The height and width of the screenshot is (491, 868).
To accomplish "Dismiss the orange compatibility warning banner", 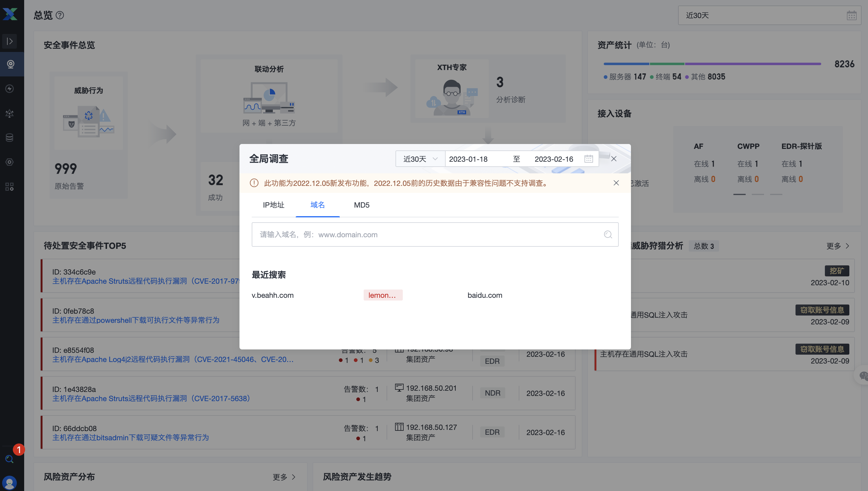I will [x=616, y=183].
